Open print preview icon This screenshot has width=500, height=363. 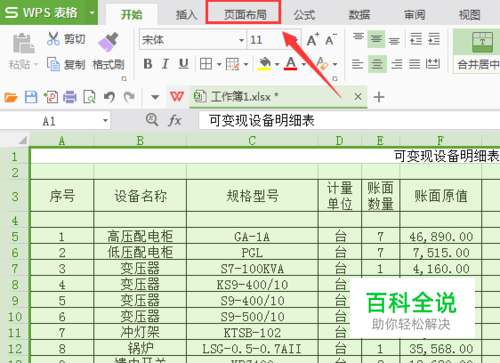pyautogui.click(x=89, y=97)
